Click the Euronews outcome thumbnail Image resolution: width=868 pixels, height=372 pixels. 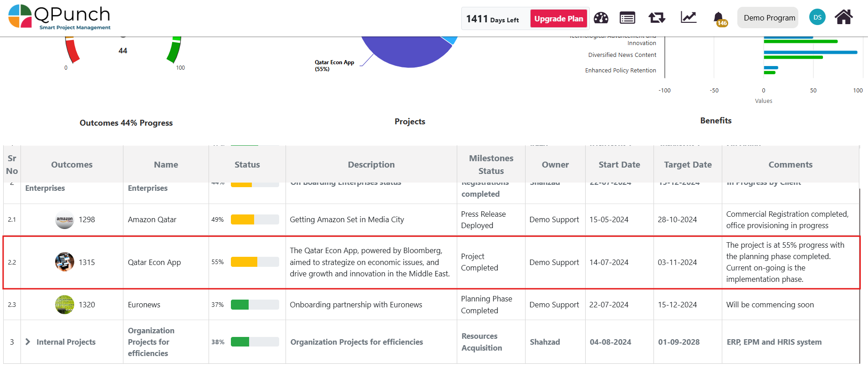(65, 305)
